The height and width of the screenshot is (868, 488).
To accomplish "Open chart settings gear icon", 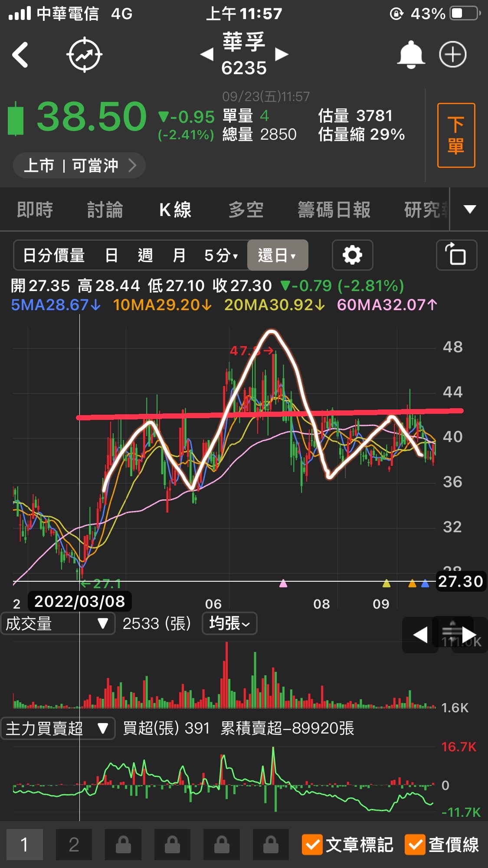I will pyautogui.click(x=352, y=255).
